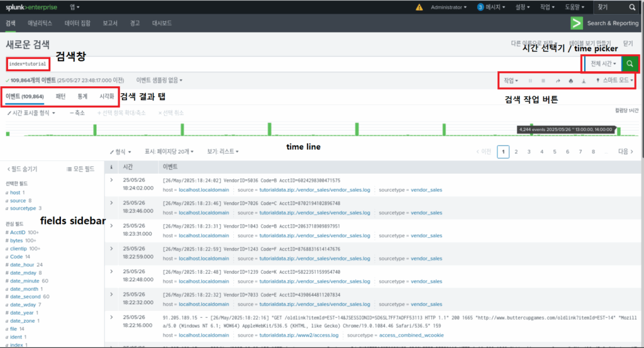Click the magnifier icon in the 찾기 box

(x=632, y=7)
